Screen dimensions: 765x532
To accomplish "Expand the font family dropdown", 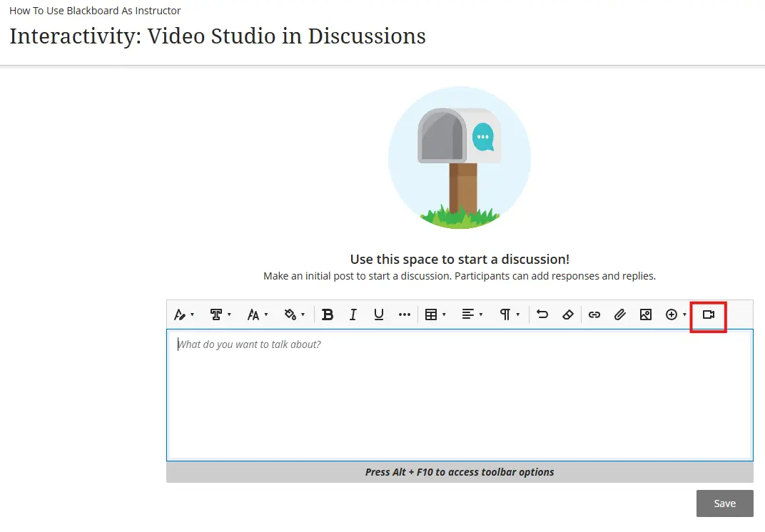I will pyautogui.click(x=221, y=314).
